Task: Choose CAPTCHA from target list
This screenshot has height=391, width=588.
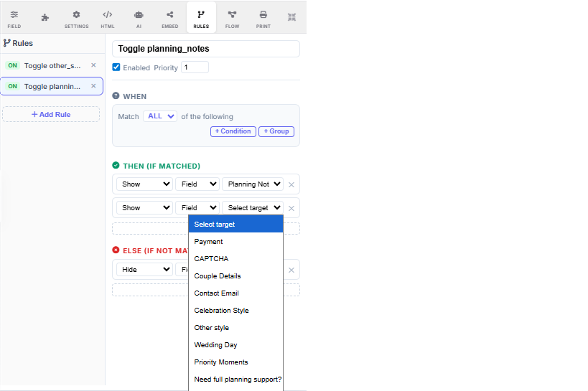Action: tap(236, 259)
